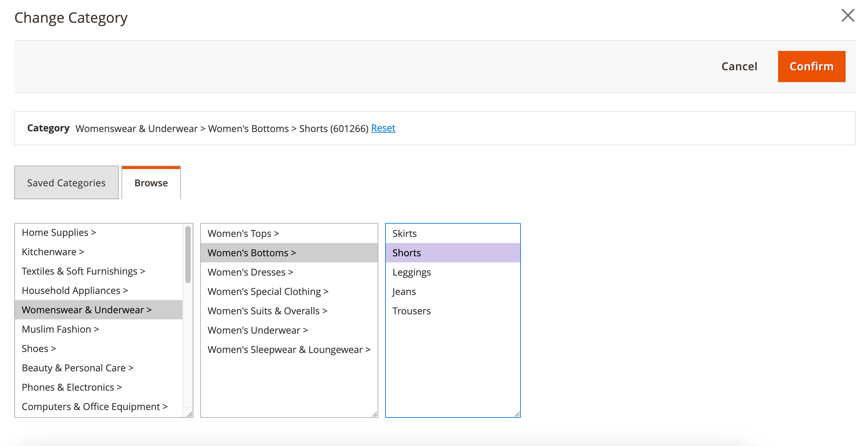Open the Muslim Fashion category
868x446 pixels.
tap(60, 329)
